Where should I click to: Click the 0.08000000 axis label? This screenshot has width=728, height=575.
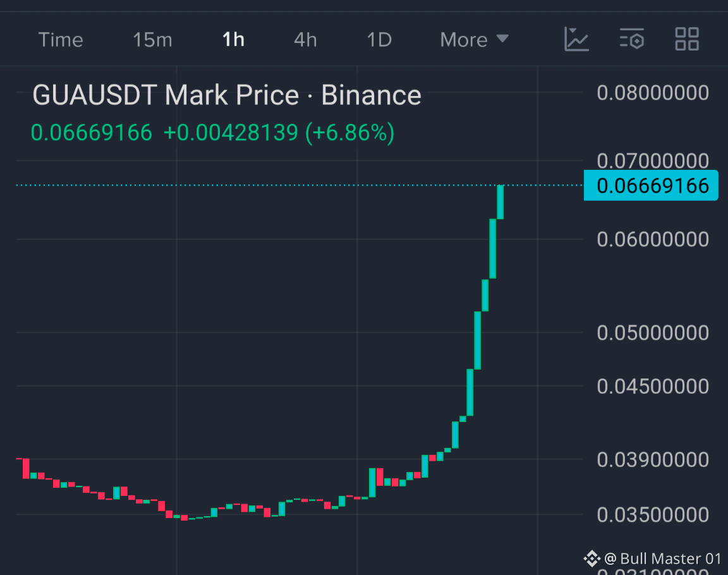[652, 93]
